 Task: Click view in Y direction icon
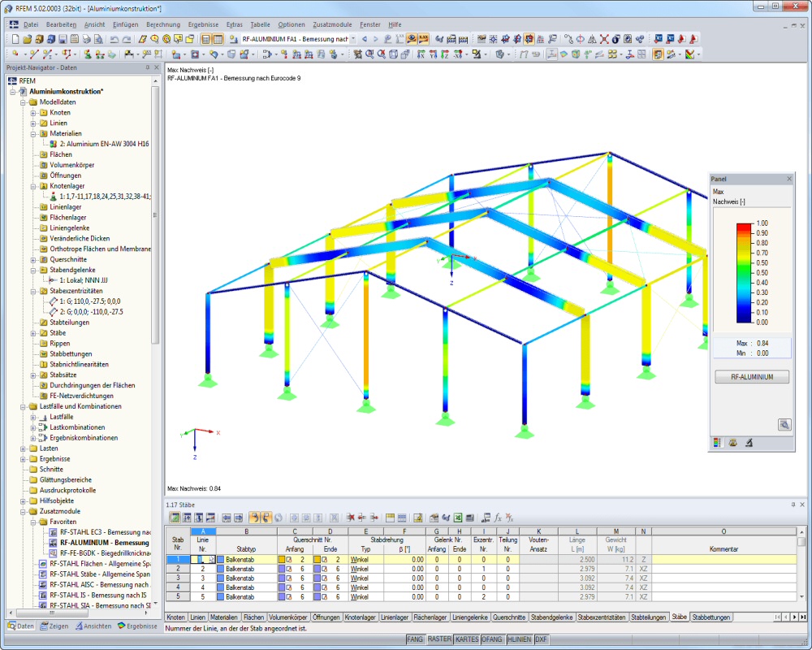pyautogui.click(x=433, y=54)
